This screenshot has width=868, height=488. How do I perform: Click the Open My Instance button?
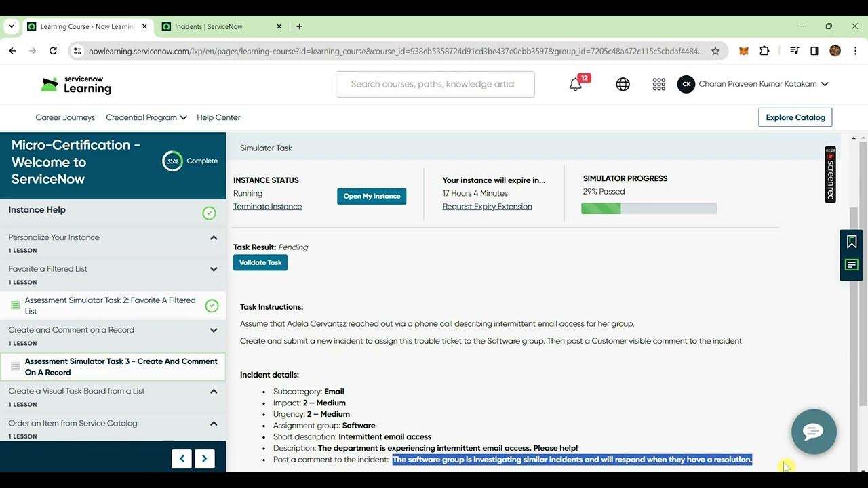(372, 196)
